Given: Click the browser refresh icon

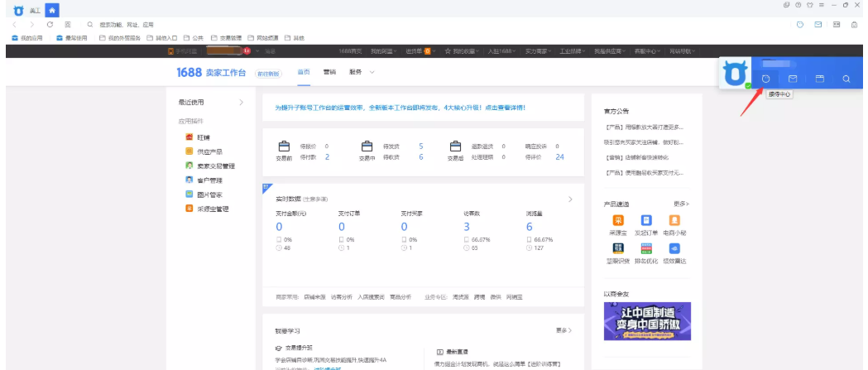Looking at the screenshot, I should tap(50, 25).
